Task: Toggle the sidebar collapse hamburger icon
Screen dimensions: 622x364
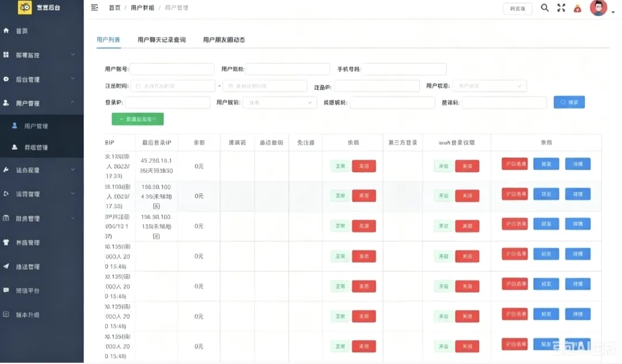Action: pyautogui.click(x=94, y=7)
